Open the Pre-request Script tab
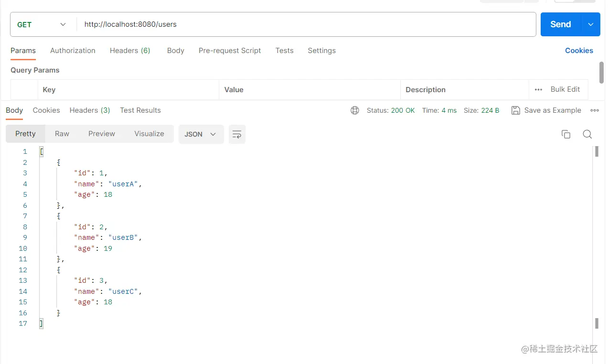The width and height of the screenshot is (608, 364). 230,51
